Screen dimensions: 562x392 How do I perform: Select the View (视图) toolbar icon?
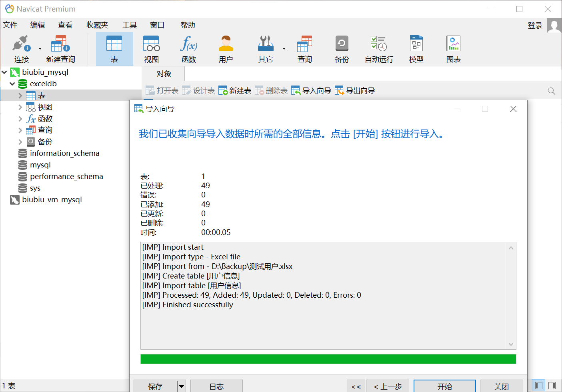pos(152,49)
